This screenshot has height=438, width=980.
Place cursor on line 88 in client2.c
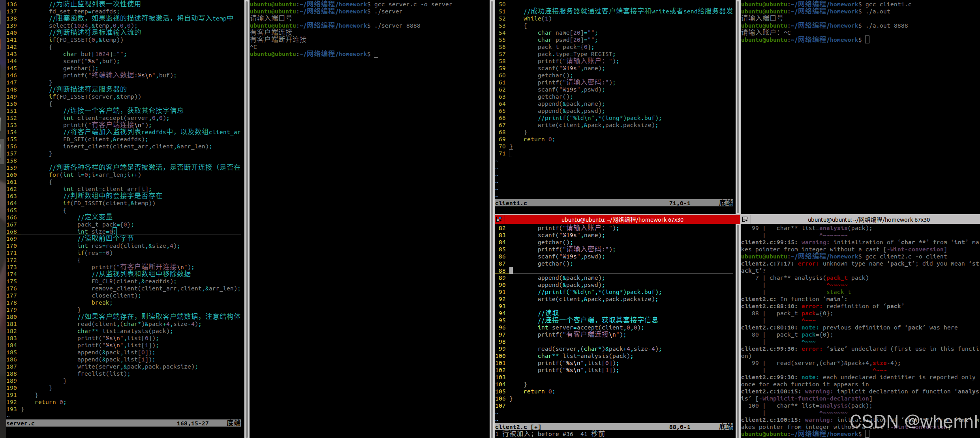pyautogui.click(x=511, y=271)
